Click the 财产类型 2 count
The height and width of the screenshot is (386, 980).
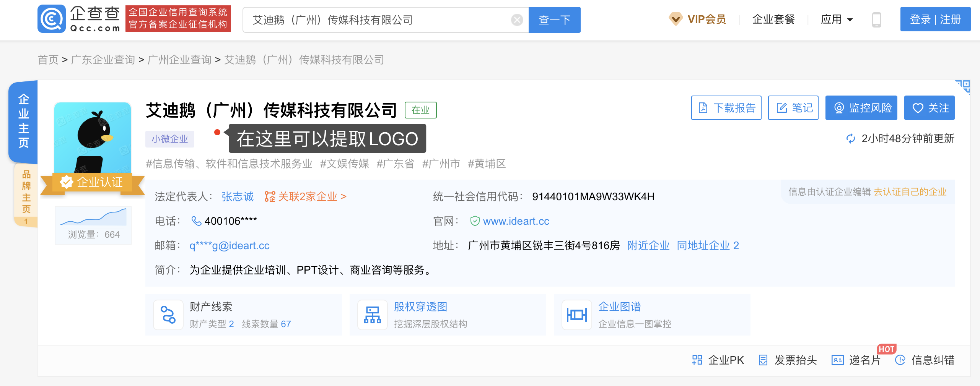pos(212,324)
